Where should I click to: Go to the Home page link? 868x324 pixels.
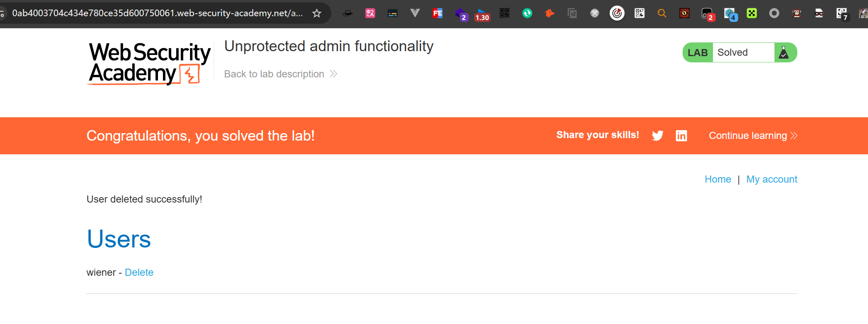[718, 179]
